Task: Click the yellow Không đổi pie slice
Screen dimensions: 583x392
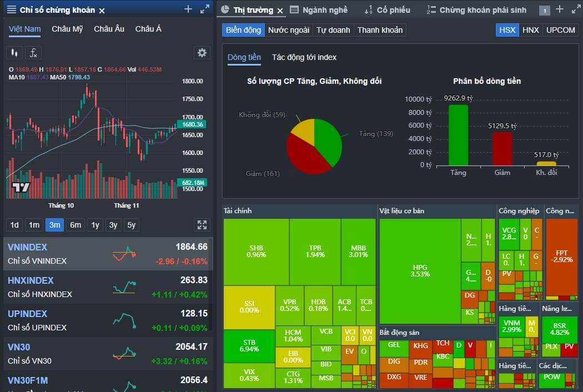Action: pyautogui.click(x=305, y=130)
